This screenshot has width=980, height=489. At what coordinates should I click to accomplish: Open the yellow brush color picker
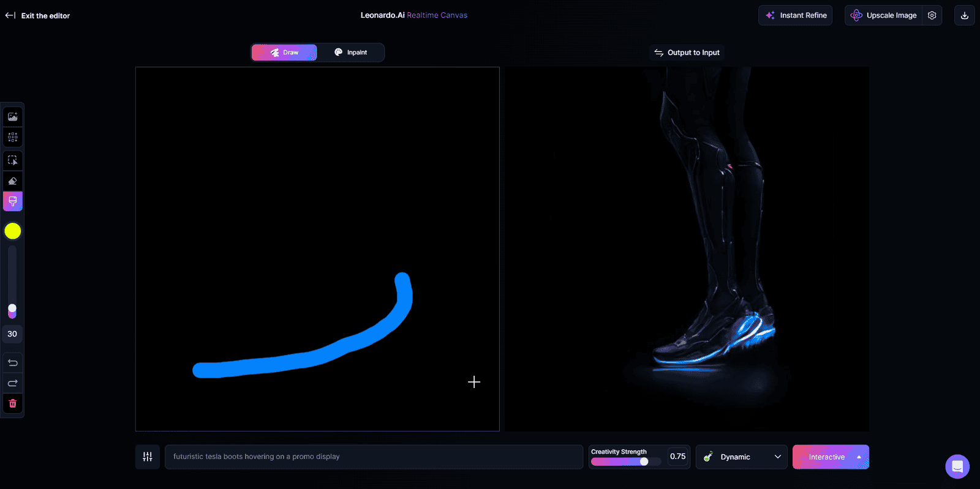pyautogui.click(x=13, y=231)
